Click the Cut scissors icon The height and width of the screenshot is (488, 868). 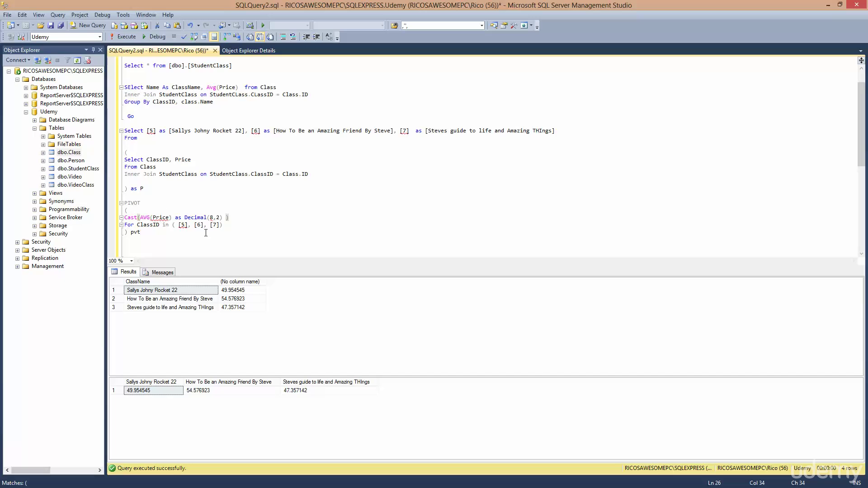157,25
